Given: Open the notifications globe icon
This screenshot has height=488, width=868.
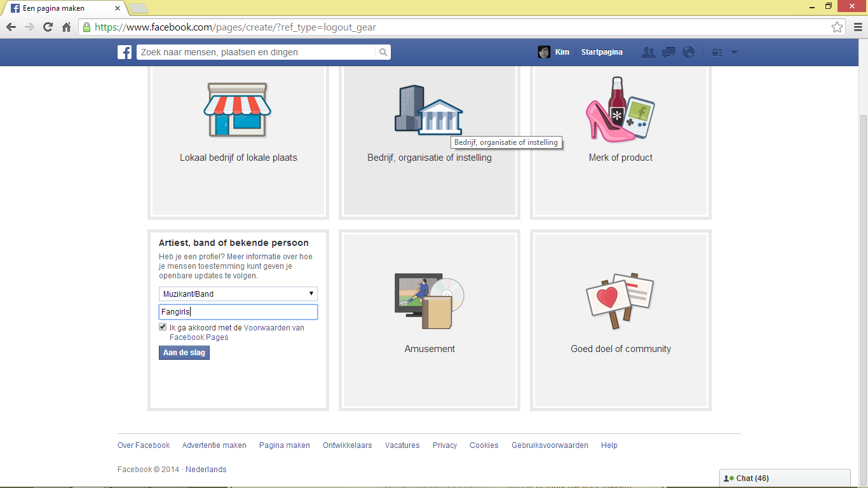Looking at the screenshot, I should (x=688, y=52).
